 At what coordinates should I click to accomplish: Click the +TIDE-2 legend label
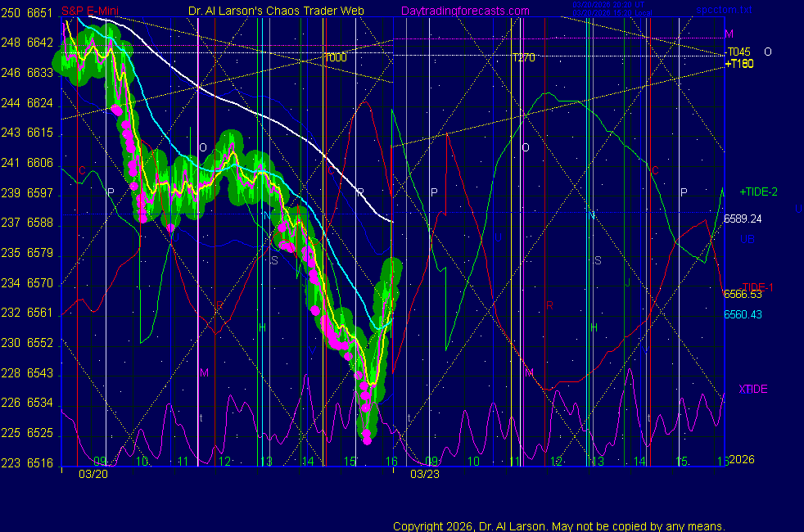coord(759,192)
